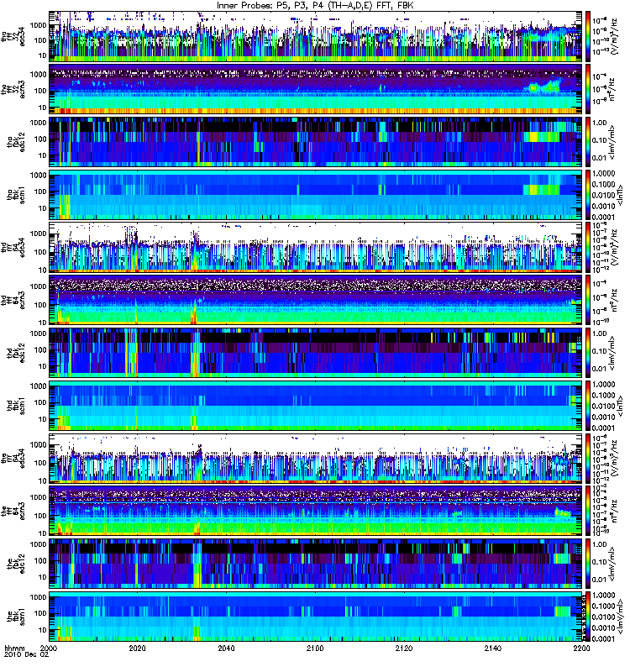Select the the fff edc34 spectrogram panel

coord(316,458)
